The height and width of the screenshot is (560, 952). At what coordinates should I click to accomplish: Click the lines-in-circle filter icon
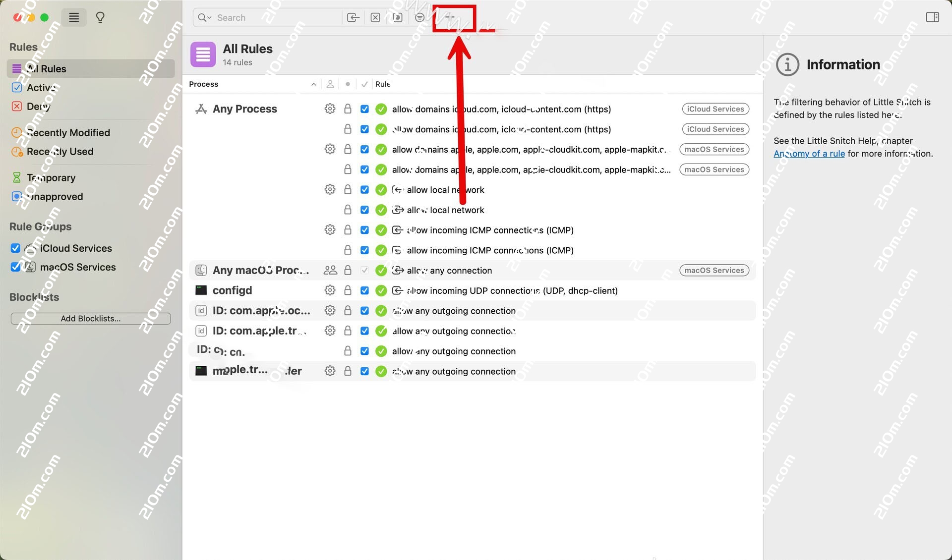tap(419, 18)
